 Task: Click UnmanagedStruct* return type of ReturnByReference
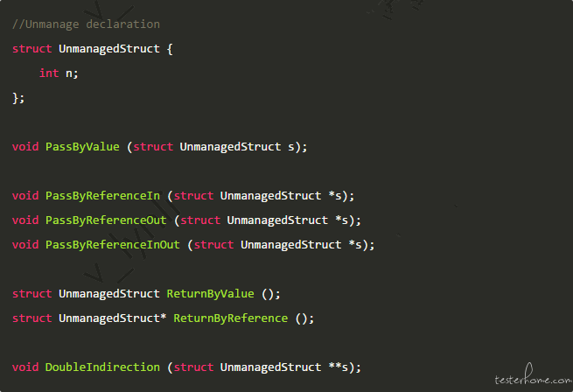pyautogui.click(x=112, y=318)
